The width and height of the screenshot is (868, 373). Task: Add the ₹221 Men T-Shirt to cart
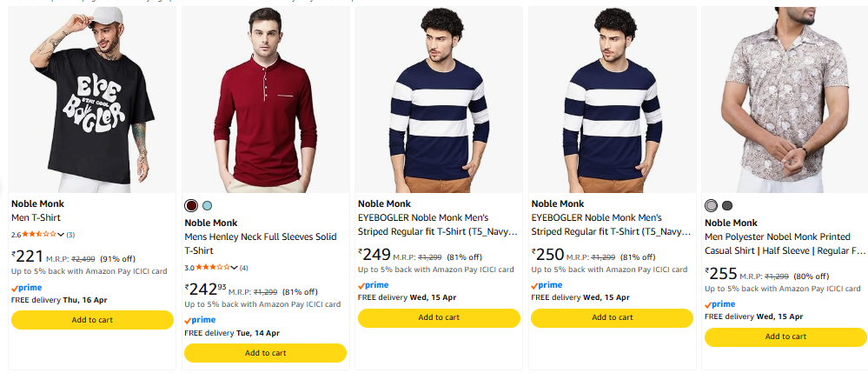coord(92,320)
